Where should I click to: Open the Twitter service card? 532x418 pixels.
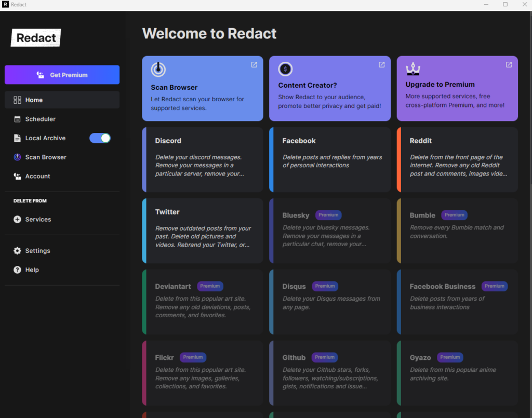203,231
